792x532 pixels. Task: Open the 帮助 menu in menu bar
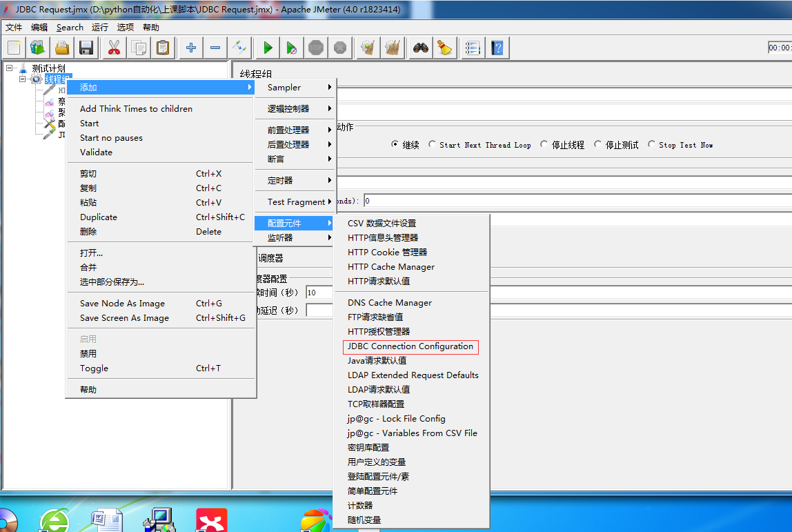pos(150,28)
